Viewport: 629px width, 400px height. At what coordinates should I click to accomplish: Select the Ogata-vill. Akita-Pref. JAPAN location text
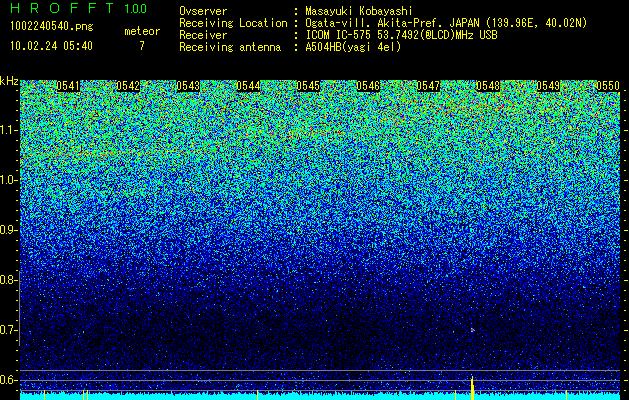coord(446,23)
